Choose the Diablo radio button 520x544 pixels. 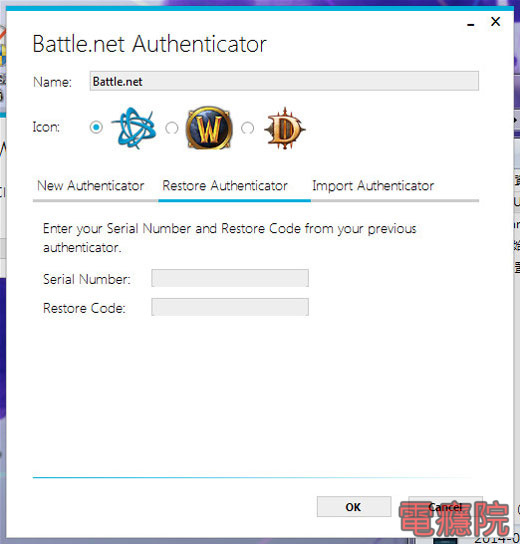click(247, 128)
